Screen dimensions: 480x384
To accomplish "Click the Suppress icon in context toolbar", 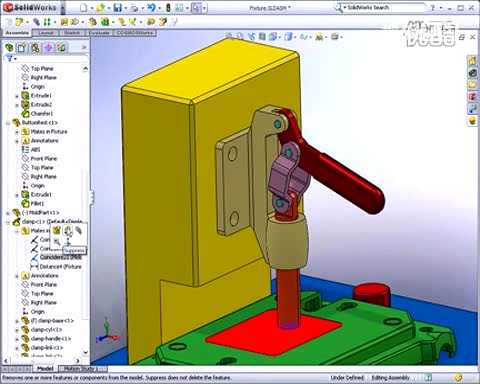I will 68,230.
